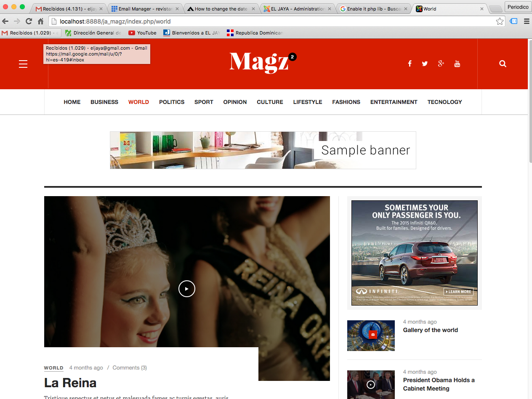This screenshot has height=399, width=532.
Task: Open Gallery of the world article
Action: pos(431,330)
